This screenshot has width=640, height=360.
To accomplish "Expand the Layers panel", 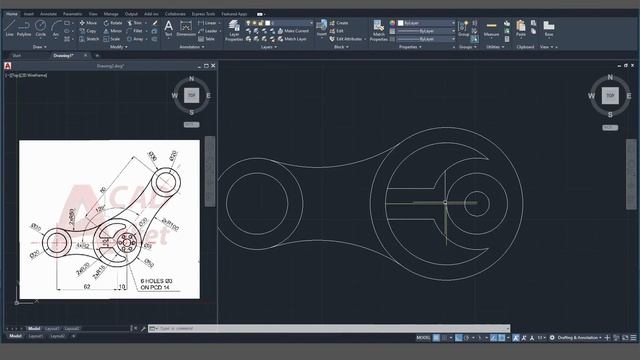I will pos(269,47).
